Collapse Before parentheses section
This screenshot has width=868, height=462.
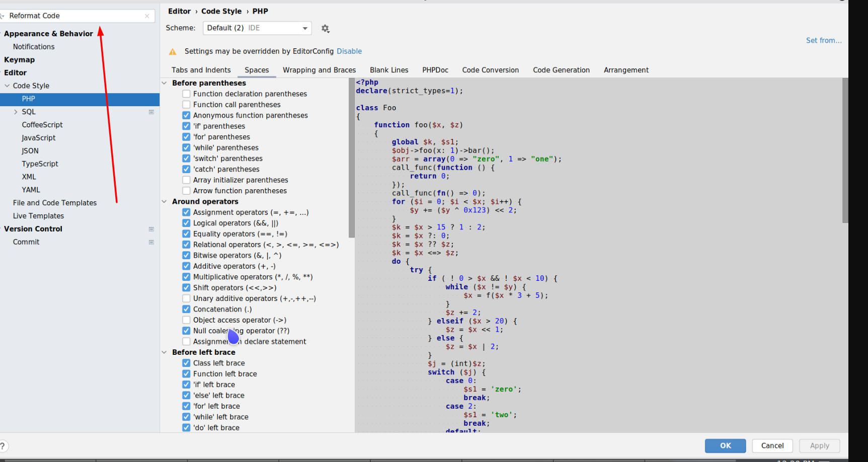pyautogui.click(x=164, y=83)
